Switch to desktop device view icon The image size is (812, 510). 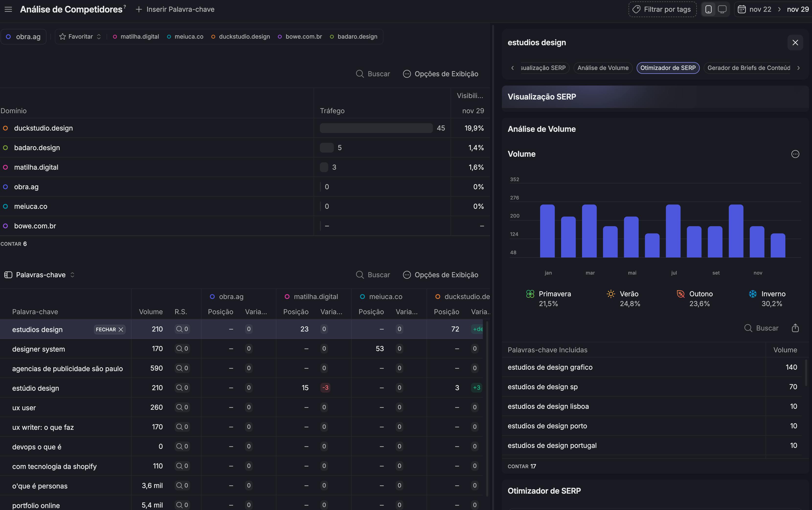[x=722, y=10]
